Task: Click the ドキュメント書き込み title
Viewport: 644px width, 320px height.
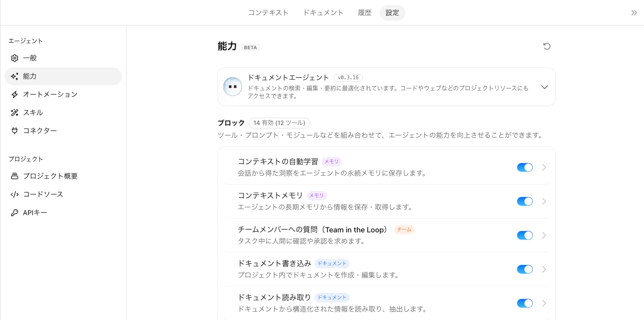Action: point(275,263)
